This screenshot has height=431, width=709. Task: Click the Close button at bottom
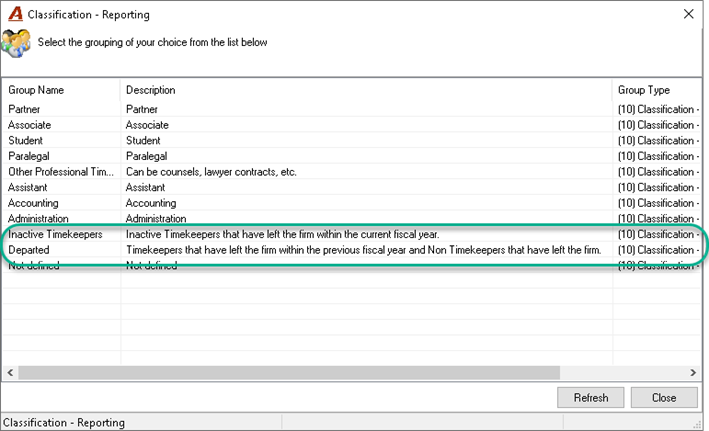(664, 398)
